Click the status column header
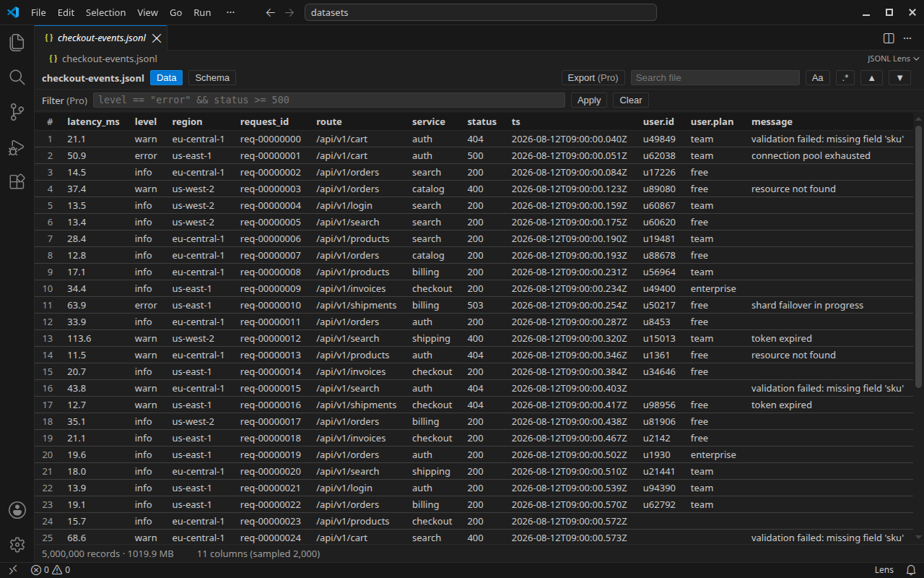Viewport: 924px width, 578px height. 481,122
